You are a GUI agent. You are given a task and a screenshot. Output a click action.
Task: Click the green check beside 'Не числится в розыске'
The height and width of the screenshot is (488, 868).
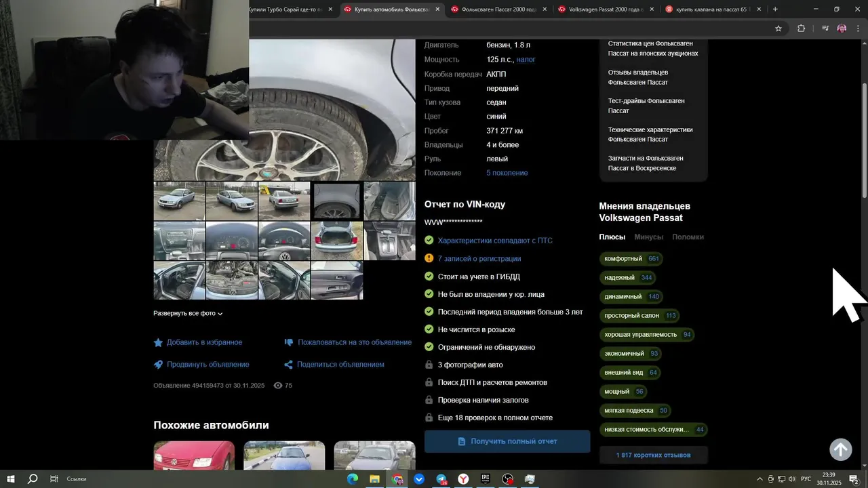[x=429, y=329]
